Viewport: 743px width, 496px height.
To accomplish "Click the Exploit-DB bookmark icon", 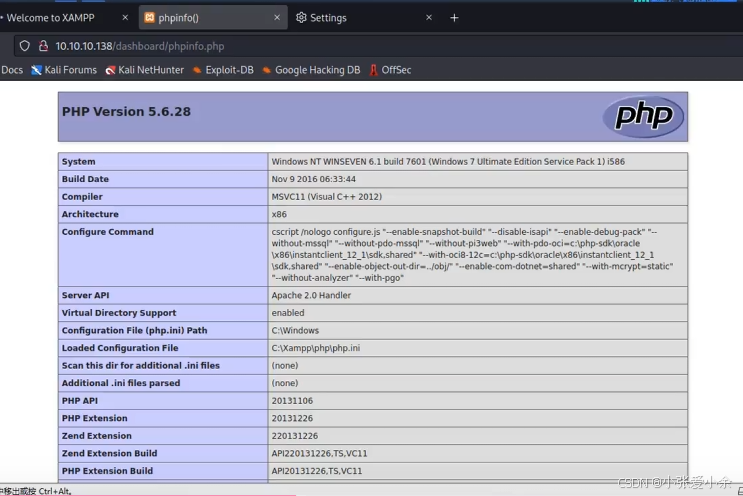I will click(197, 70).
